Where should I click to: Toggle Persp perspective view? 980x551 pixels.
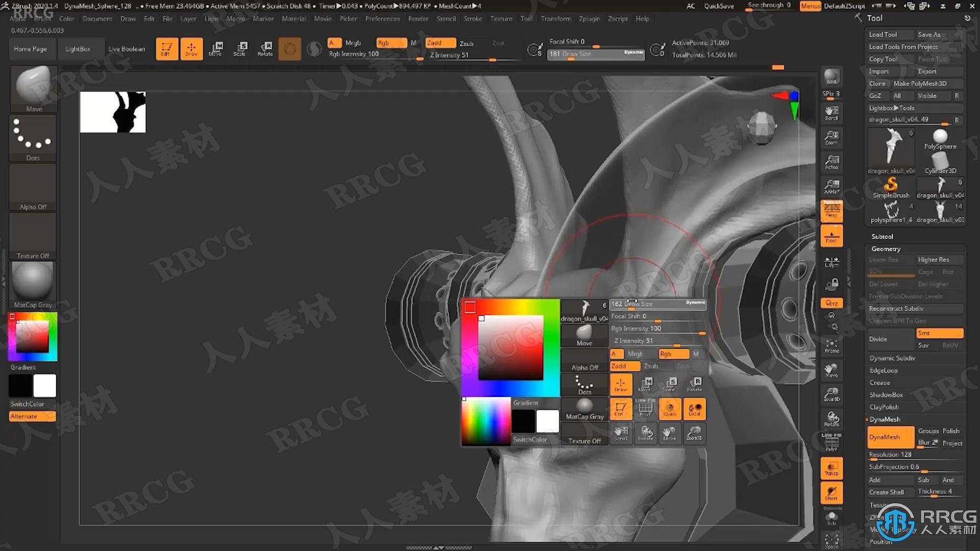coord(831,211)
